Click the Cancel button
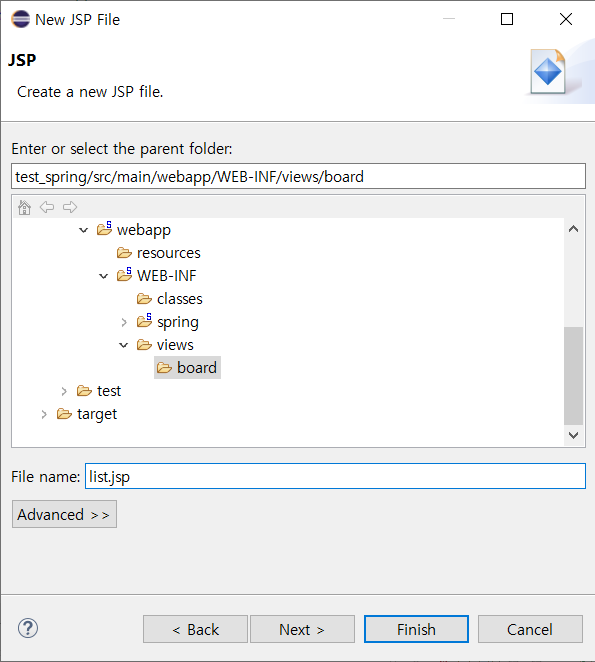 (x=530, y=629)
